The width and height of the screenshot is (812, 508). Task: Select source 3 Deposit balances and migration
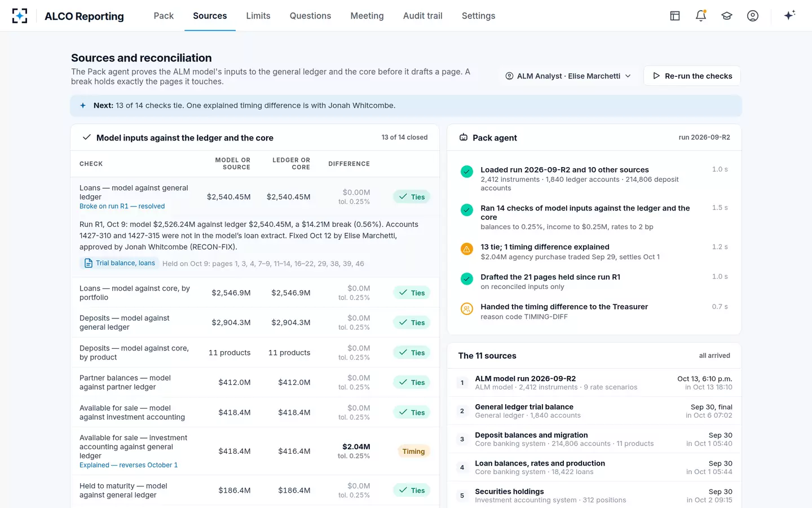594,439
